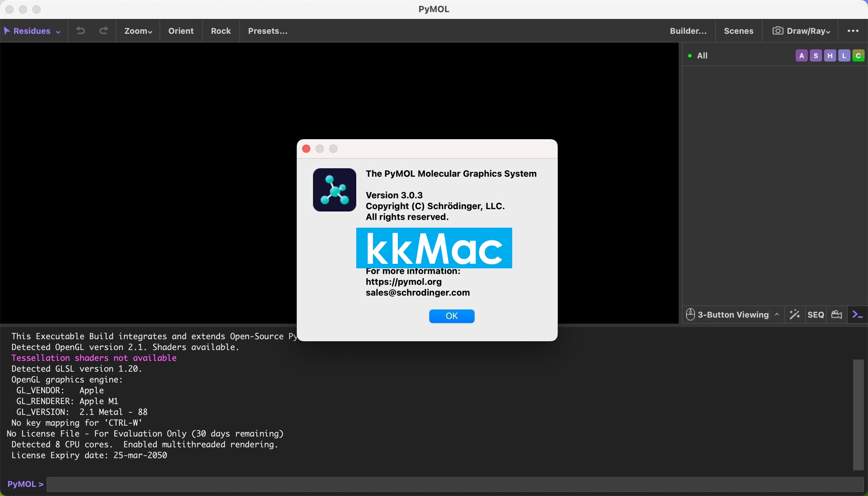Click the magic wand icon
Screen dimensions: 868x496
[x=794, y=314]
